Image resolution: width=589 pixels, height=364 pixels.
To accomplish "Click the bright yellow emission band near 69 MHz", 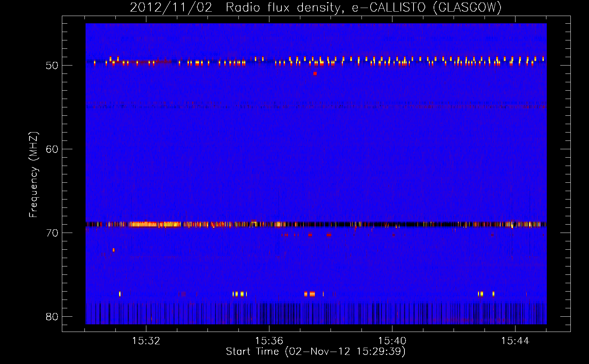I will [x=155, y=224].
